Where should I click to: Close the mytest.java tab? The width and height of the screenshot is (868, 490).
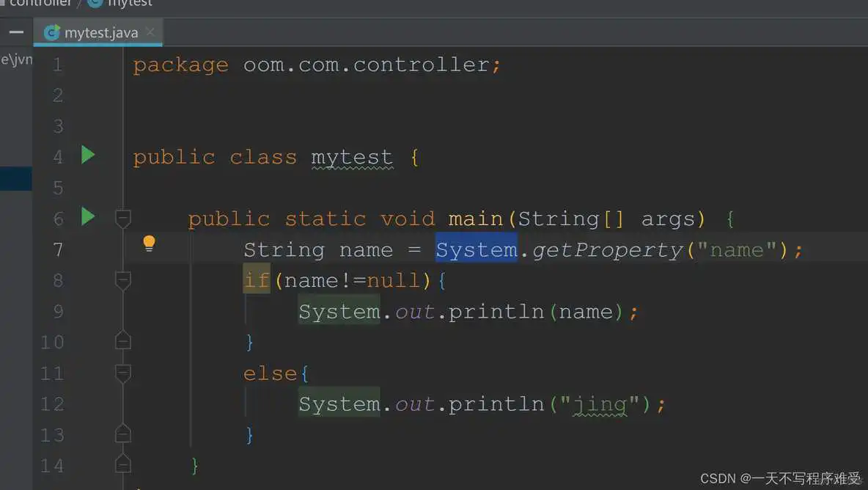click(x=150, y=32)
